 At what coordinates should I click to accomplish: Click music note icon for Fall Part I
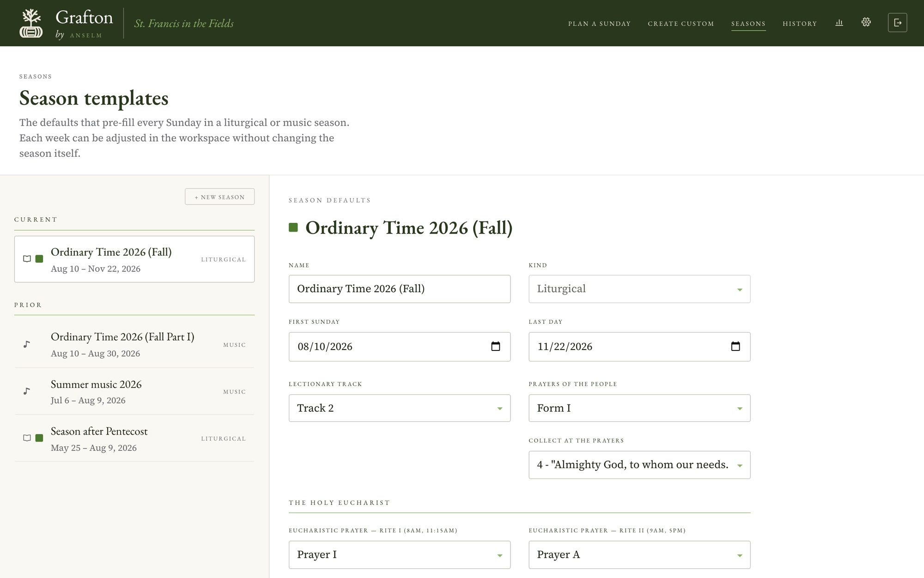pos(27,344)
